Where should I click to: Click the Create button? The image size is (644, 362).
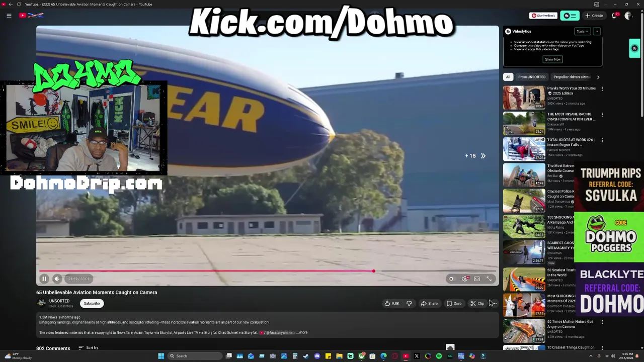pyautogui.click(x=594, y=16)
